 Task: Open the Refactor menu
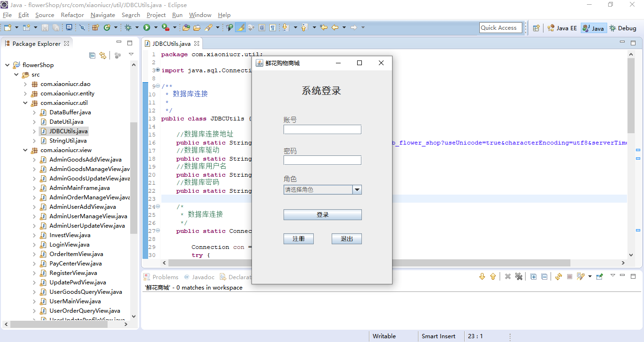pyautogui.click(x=72, y=15)
